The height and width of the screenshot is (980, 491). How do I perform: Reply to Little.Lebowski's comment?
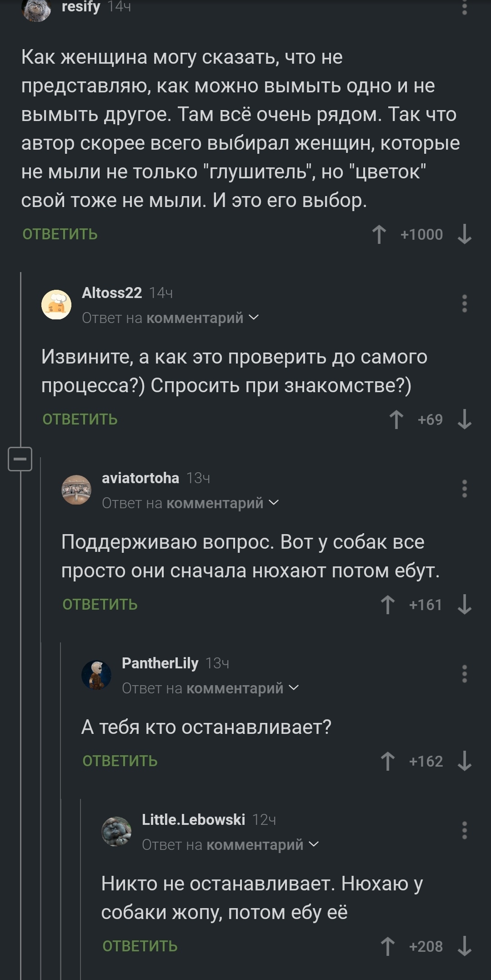(140, 946)
